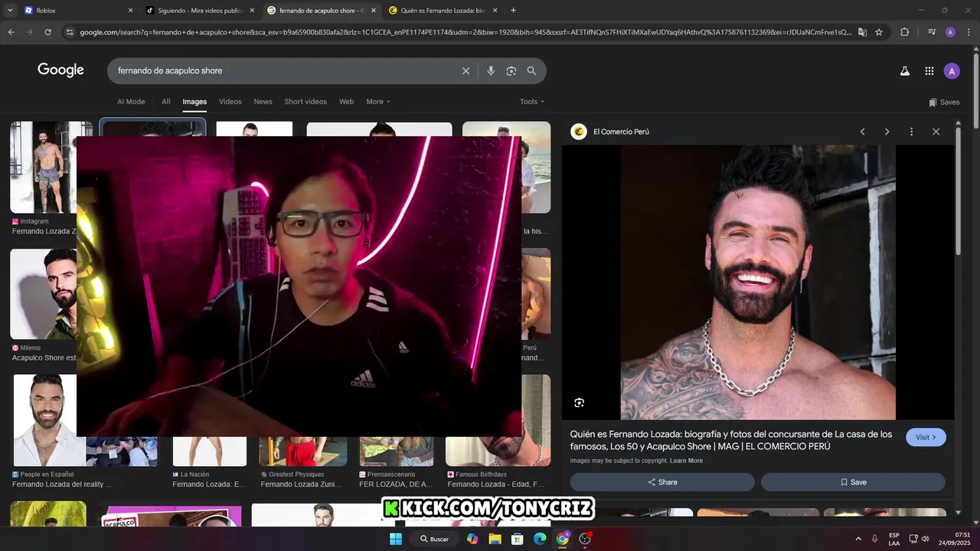980x551 pixels.
Task: Open the Learn More copyright link
Action: pyautogui.click(x=686, y=461)
